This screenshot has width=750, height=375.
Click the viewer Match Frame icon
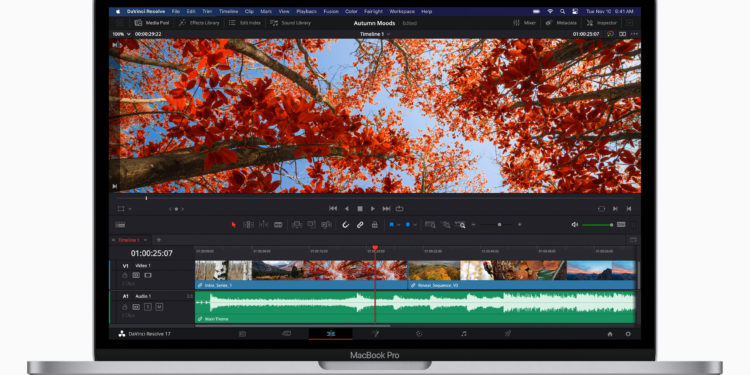pos(601,209)
